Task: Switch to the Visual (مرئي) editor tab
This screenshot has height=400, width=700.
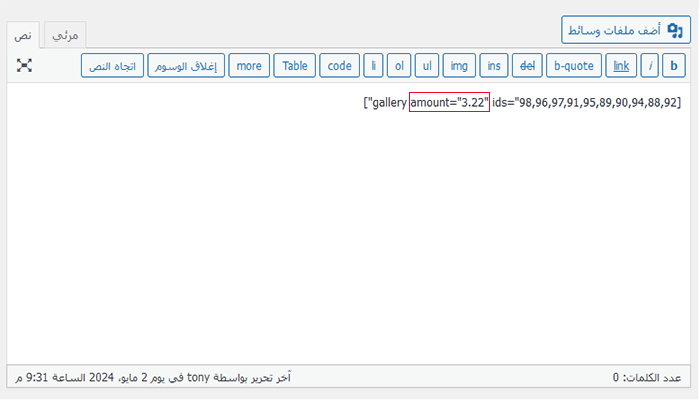Action: (x=65, y=35)
